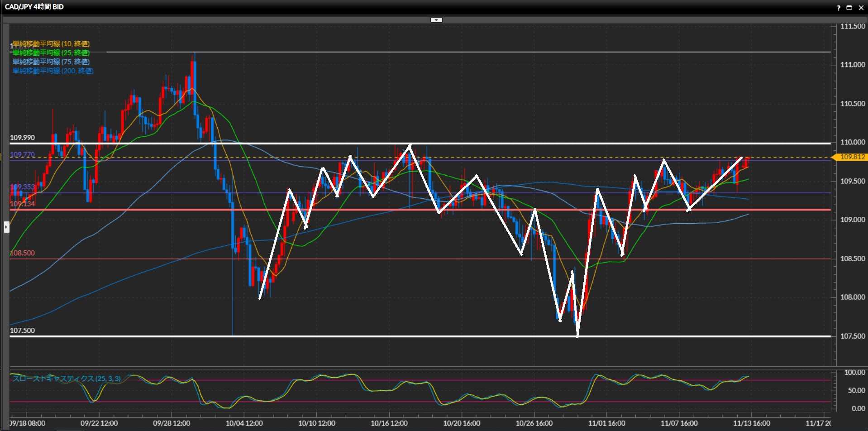Expand the left side panel arrow

tap(6, 226)
